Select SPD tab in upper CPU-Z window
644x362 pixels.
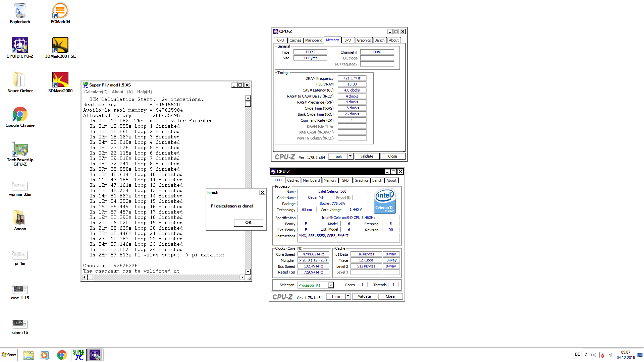(x=348, y=40)
